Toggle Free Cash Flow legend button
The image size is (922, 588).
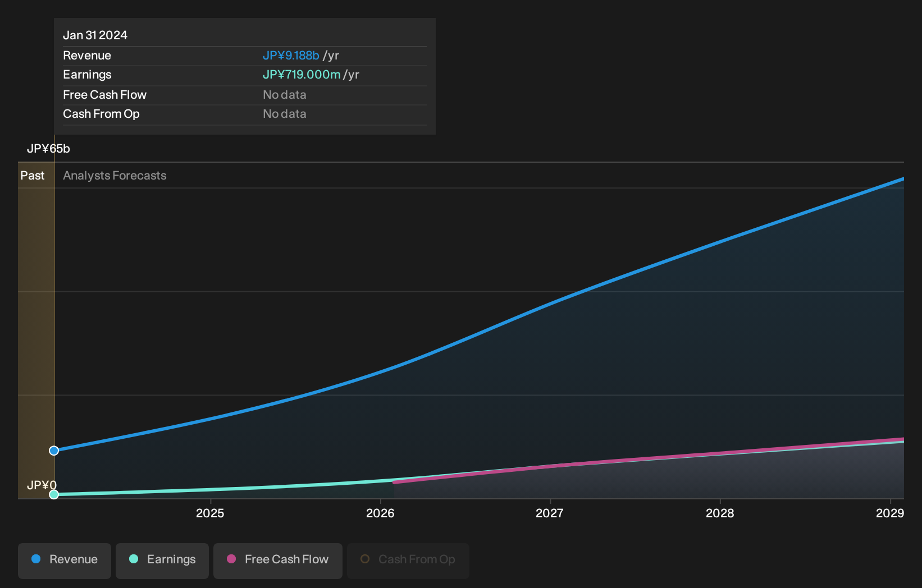(x=278, y=561)
